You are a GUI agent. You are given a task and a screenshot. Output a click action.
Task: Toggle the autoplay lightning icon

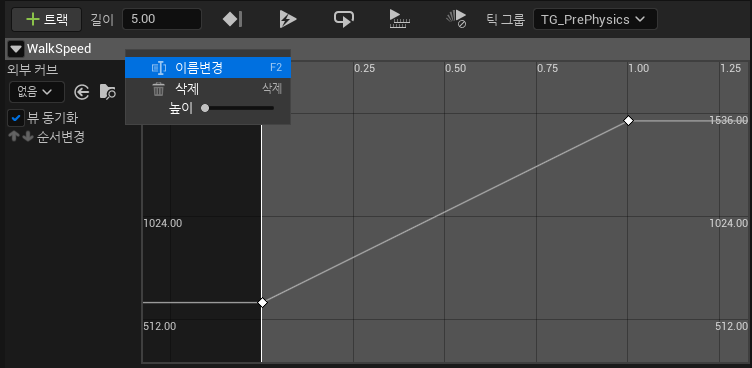click(288, 19)
